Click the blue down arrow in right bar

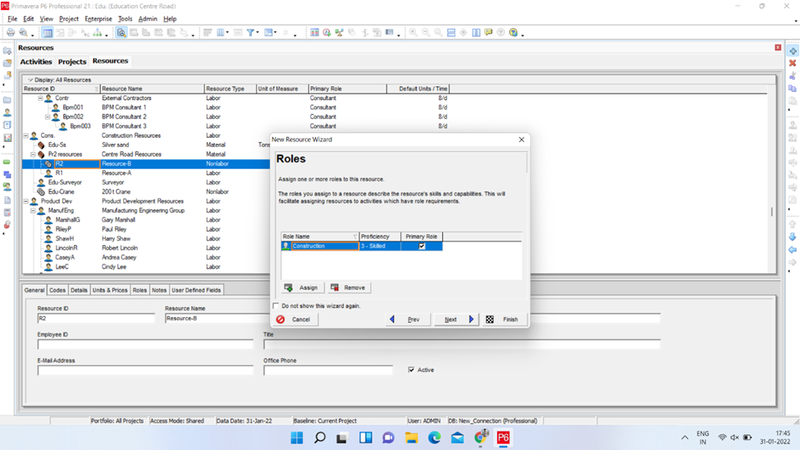(x=793, y=237)
